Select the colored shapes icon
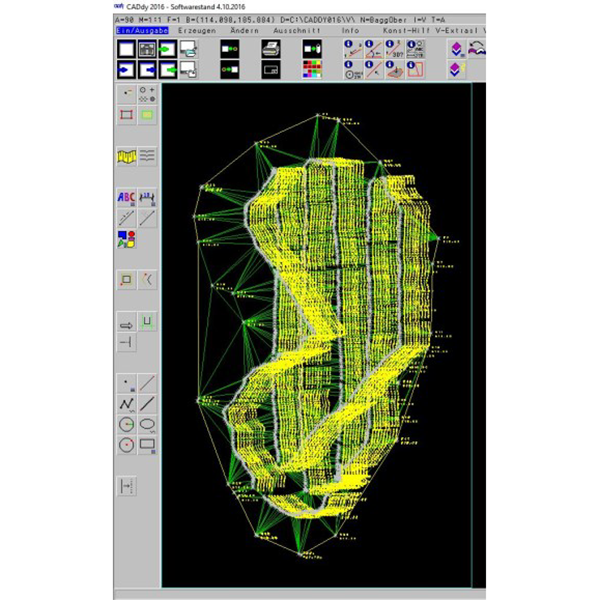This screenshot has height=600, width=600. click(127, 239)
